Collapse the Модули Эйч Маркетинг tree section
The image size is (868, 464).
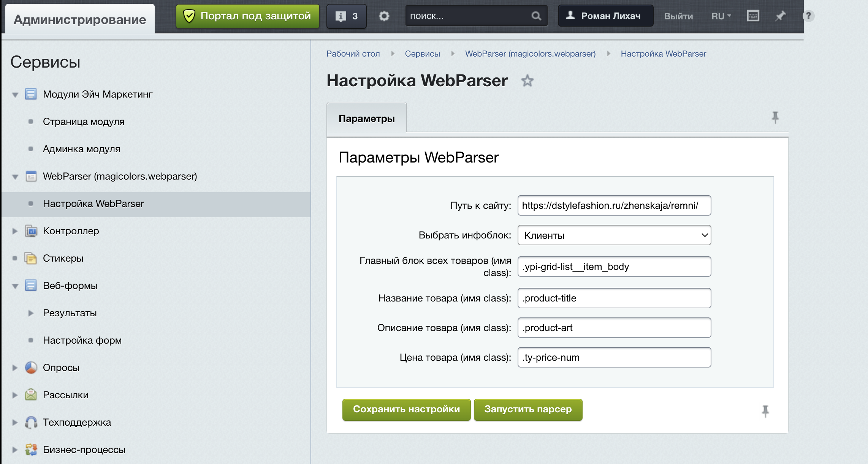(14, 95)
